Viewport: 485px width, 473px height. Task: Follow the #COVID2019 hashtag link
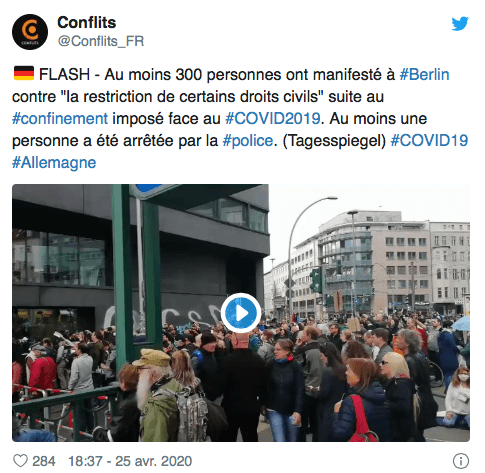273,118
